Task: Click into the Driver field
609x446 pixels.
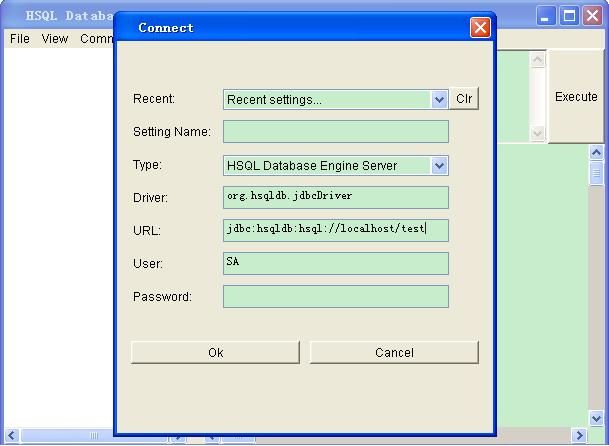Action: click(x=336, y=197)
